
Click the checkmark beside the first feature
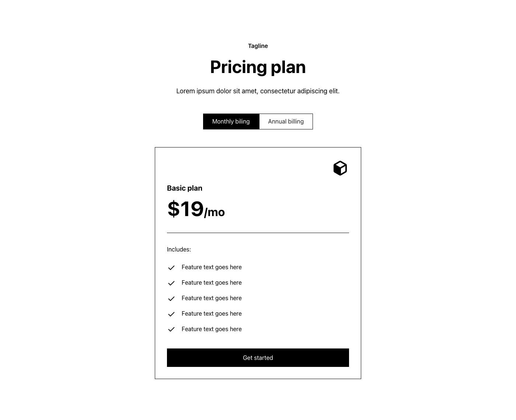click(x=171, y=268)
